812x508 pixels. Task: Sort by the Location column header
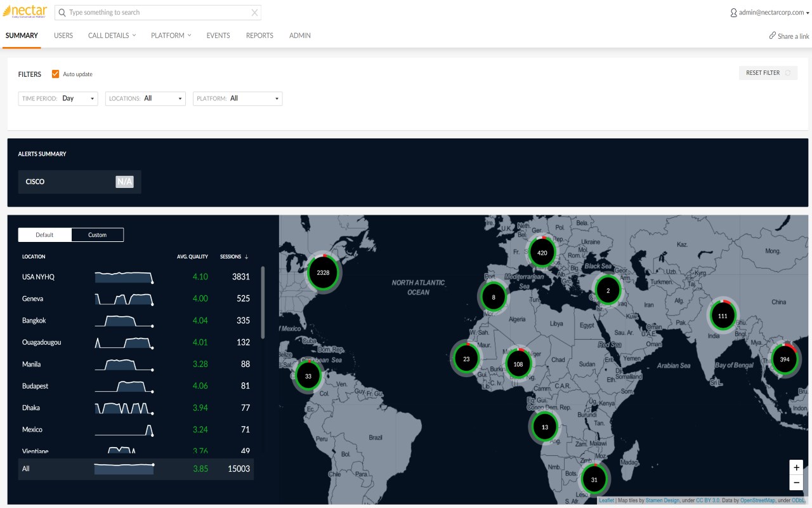pos(34,257)
